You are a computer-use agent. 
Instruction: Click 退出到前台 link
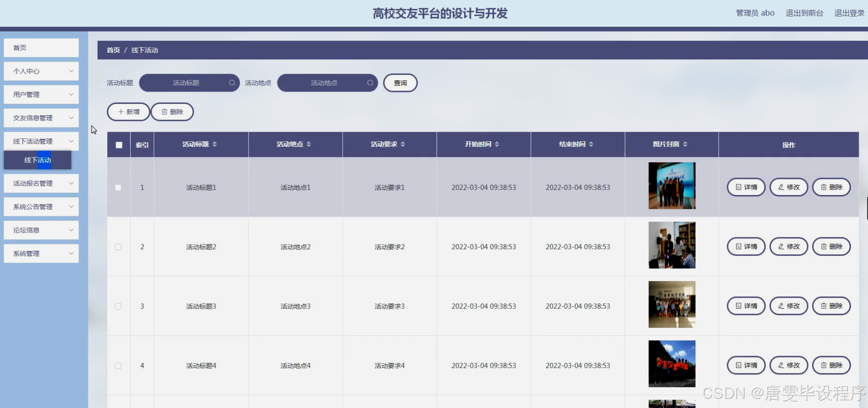click(x=804, y=13)
